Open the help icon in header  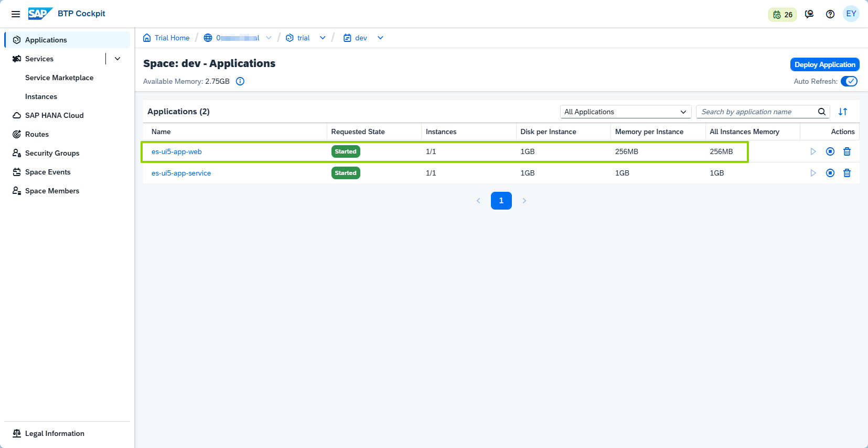[830, 14]
